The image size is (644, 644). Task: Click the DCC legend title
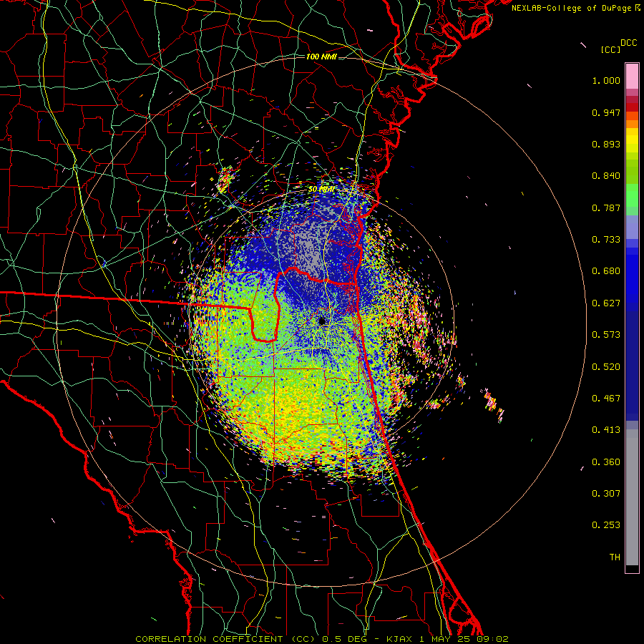629,43
